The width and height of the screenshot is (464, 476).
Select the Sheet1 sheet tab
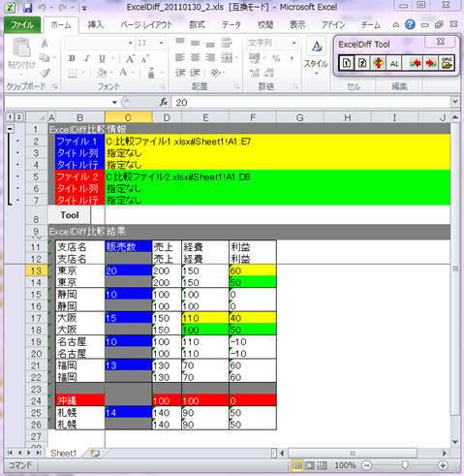(x=63, y=453)
